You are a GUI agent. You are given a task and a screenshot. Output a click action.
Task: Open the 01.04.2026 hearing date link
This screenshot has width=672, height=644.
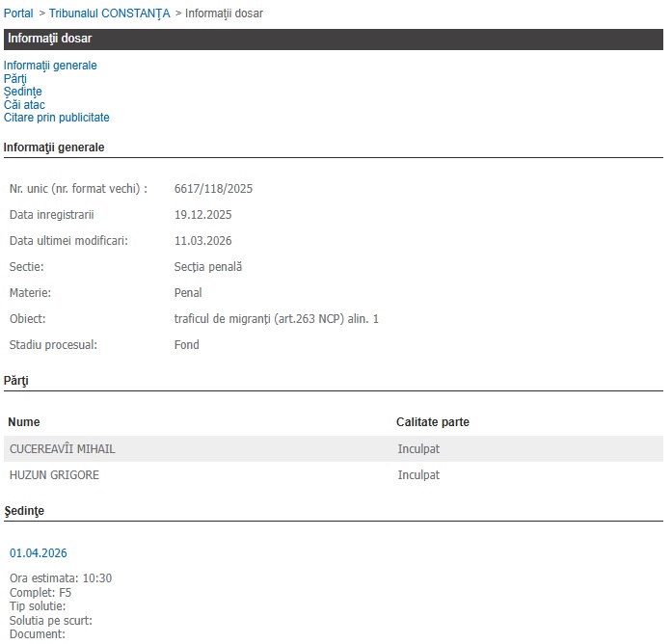coord(39,553)
